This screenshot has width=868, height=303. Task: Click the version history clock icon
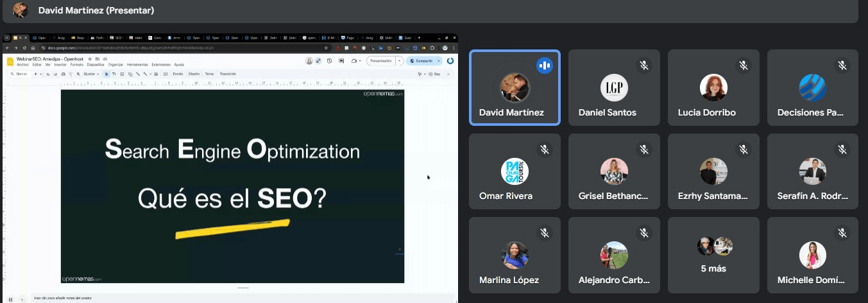point(329,61)
